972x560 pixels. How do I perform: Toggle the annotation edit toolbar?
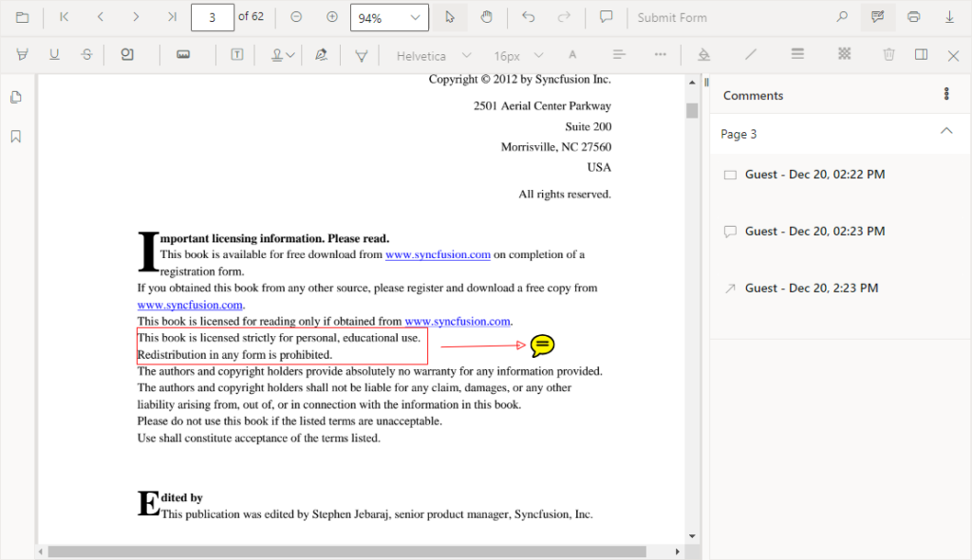pos(878,17)
